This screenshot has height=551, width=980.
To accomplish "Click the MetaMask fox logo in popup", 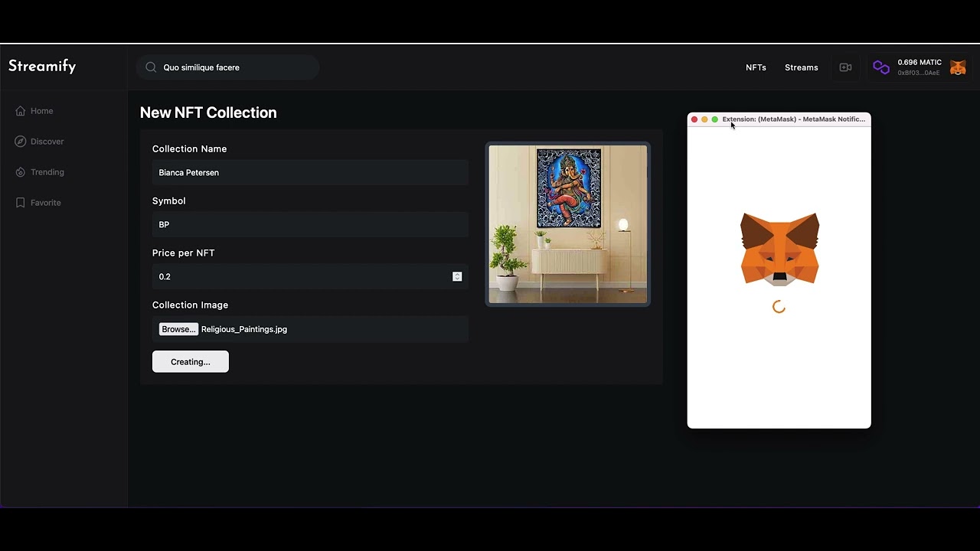I will (x=779, y=249).
